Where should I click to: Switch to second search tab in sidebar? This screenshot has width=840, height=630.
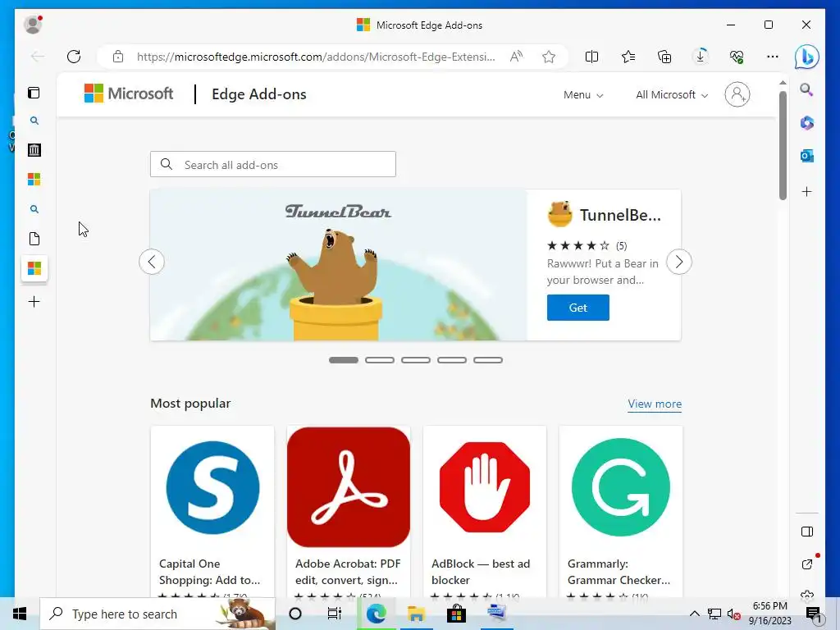pos(34,209)
